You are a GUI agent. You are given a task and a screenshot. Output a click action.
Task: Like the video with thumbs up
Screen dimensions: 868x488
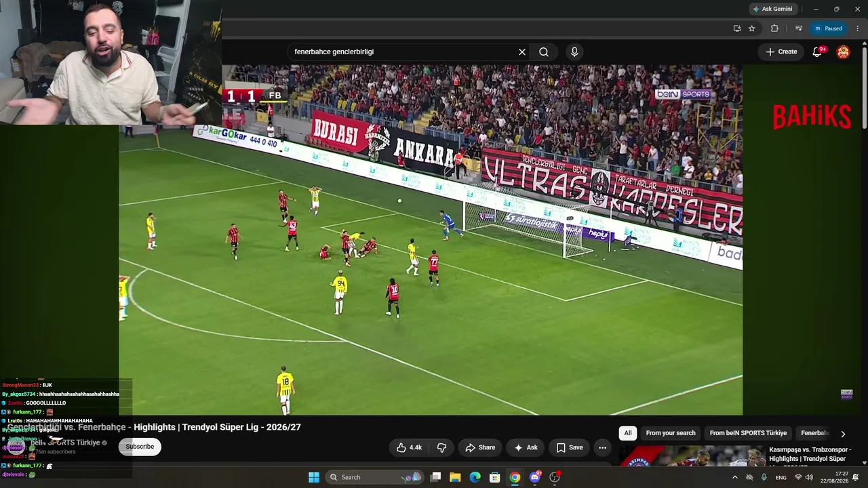(x=409, y=447)
